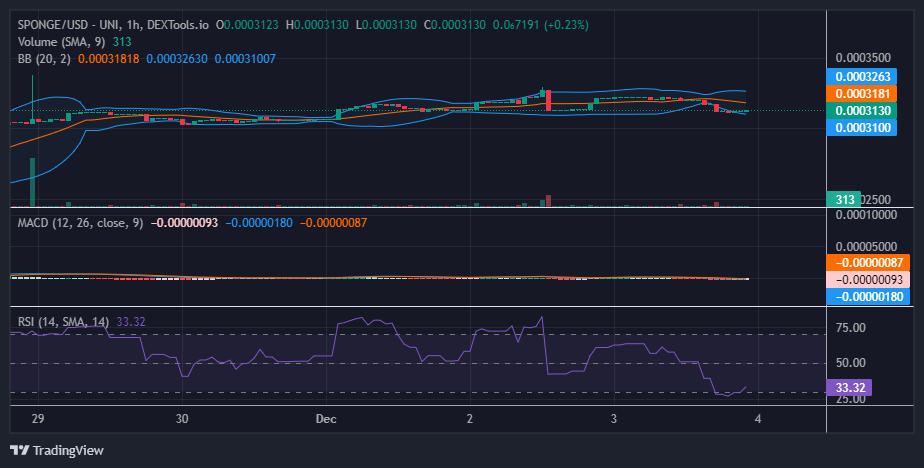Click the (+0.23%) price change value
This screenshot has height=468, width=924.
pyautogui.click(x=566, y=25)
